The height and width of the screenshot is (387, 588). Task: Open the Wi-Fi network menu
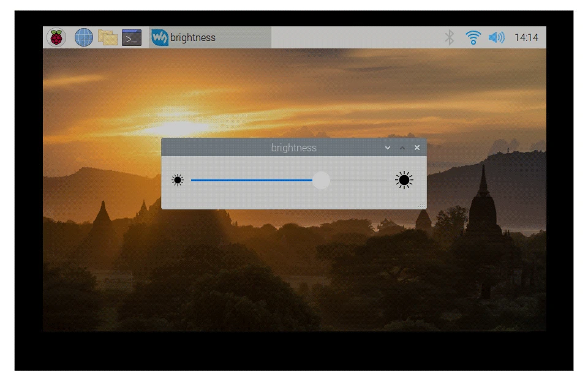pyautogui.click(x=473, y=37)
